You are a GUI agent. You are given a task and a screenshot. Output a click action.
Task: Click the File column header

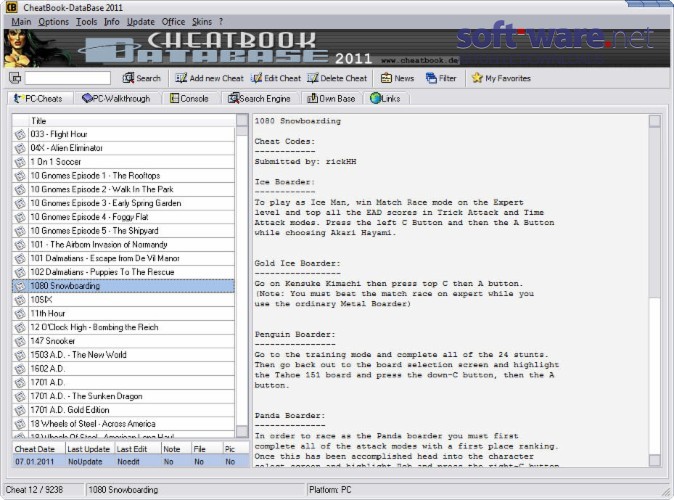click(207, 449)
